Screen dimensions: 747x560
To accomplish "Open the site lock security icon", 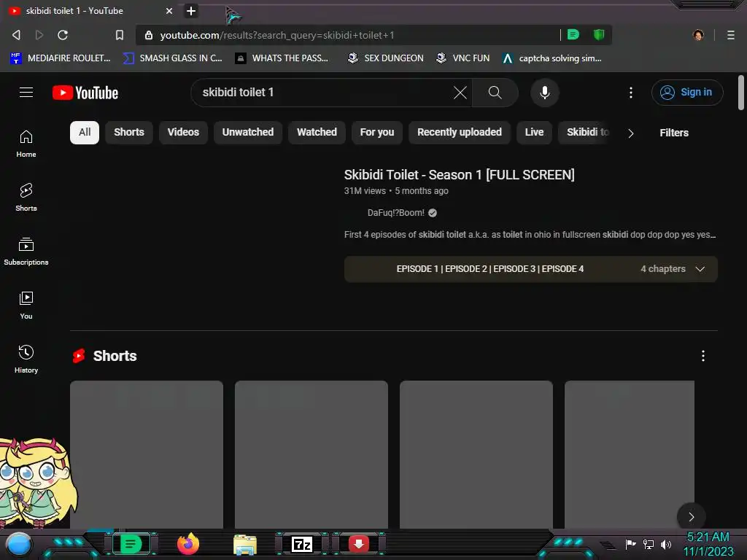I will 149,35.
